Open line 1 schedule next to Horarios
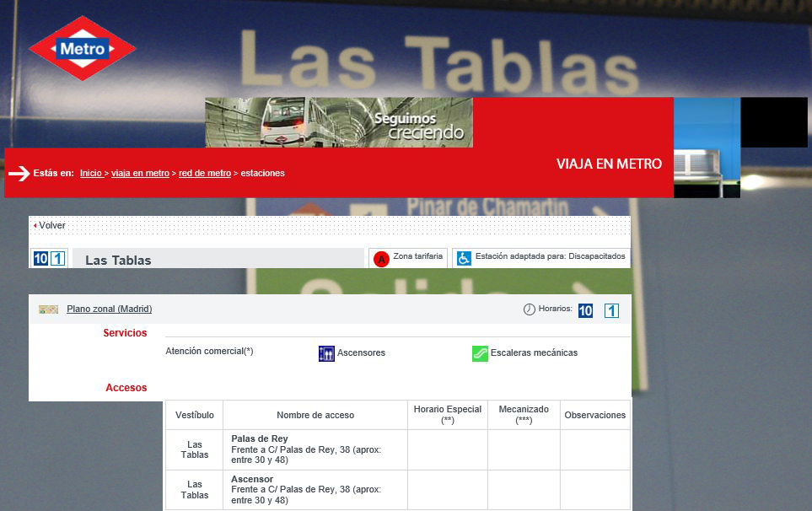Screen dimensions: 812x511 [x=611, y=310]
